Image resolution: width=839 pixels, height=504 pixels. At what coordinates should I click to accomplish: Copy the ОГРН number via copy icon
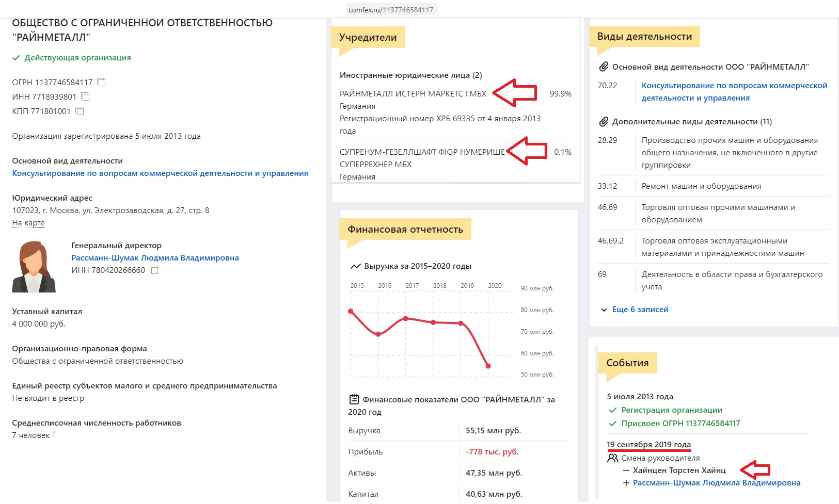[102, 82]
